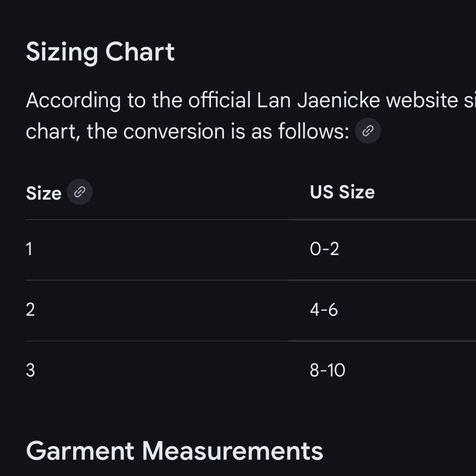Click the word "follows:" before the link icon
The image size is (476, 476).
pyautogui.click(x=314, y=131)
